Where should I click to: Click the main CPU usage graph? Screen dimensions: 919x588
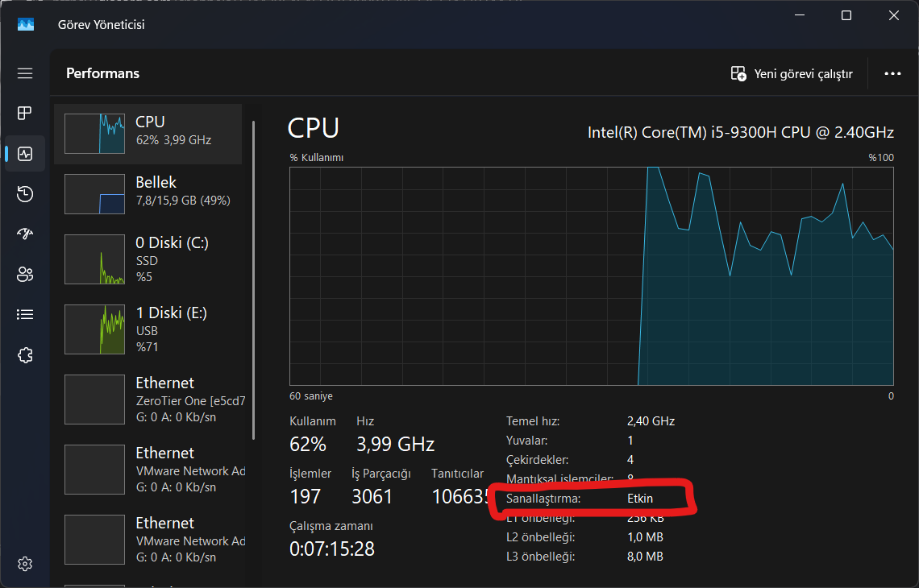tap(592, 275)
